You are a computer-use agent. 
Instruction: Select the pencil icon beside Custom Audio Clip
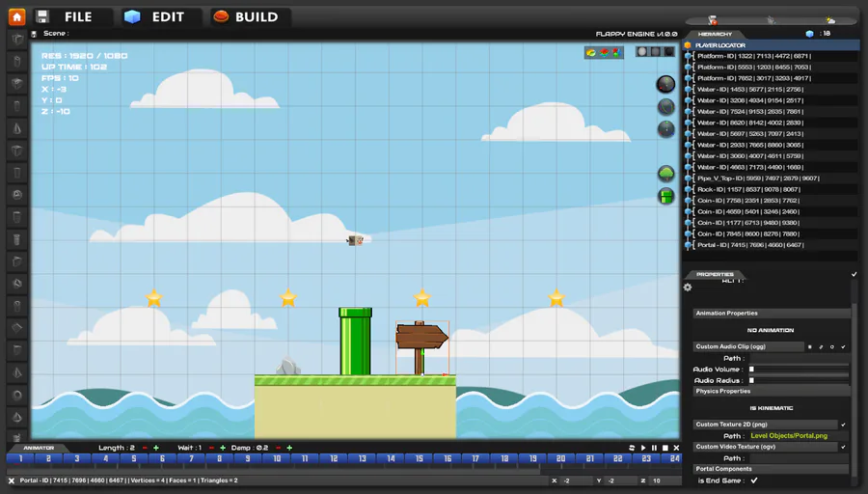pyautogui.click(x=821, y=346)
